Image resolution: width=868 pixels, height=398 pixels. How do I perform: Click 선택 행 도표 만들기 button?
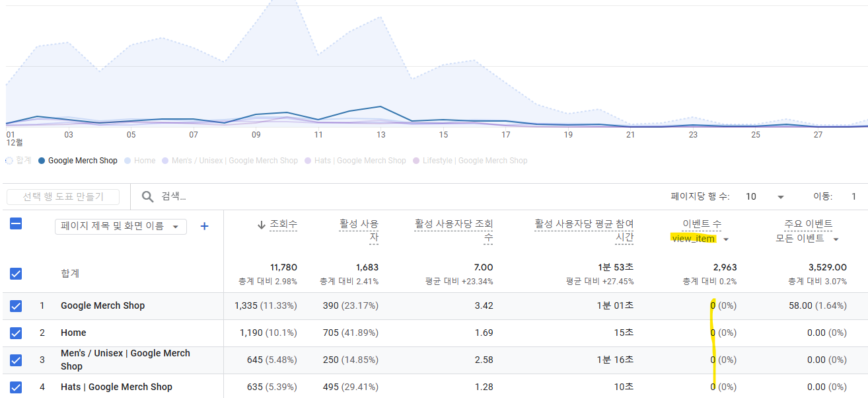pos(63,197)
